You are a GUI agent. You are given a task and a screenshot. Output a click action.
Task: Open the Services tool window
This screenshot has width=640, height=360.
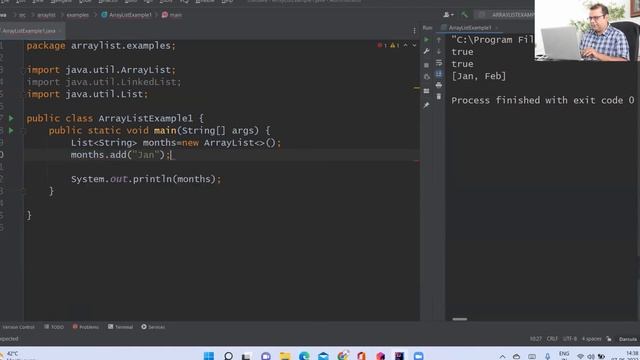point(153,327)
